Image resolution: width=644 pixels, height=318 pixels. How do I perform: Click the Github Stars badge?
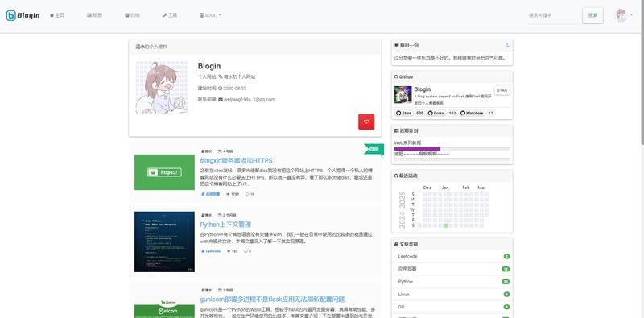(404, 113)
